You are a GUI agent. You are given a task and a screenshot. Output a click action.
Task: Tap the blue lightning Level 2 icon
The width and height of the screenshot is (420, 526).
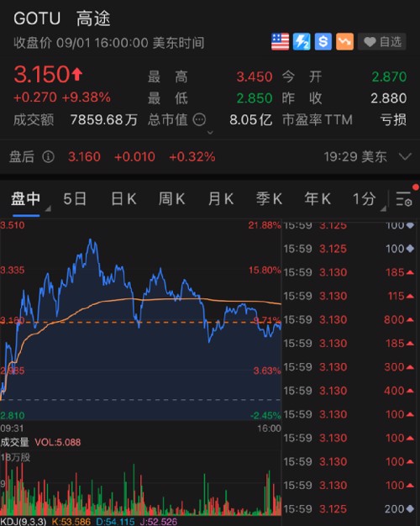tap(302, 42)
